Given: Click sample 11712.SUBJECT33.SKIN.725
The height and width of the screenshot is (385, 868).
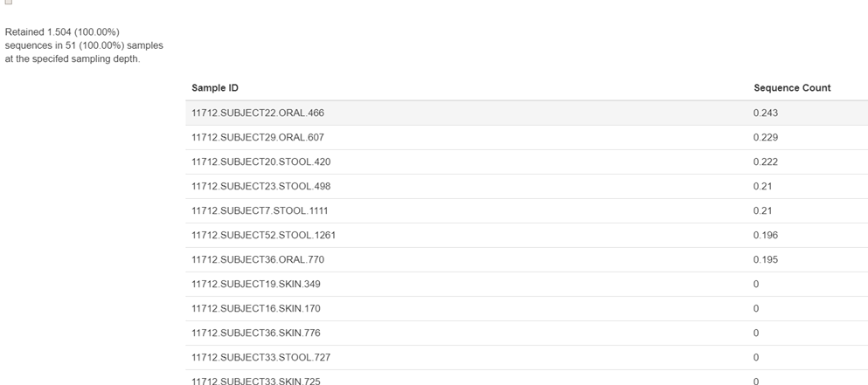Looking at the screenshot, I should click(x=256, y=381).
